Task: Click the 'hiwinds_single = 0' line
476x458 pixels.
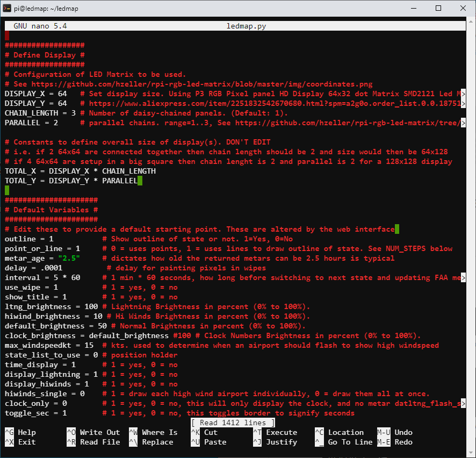Action: [x=45, y=394]
